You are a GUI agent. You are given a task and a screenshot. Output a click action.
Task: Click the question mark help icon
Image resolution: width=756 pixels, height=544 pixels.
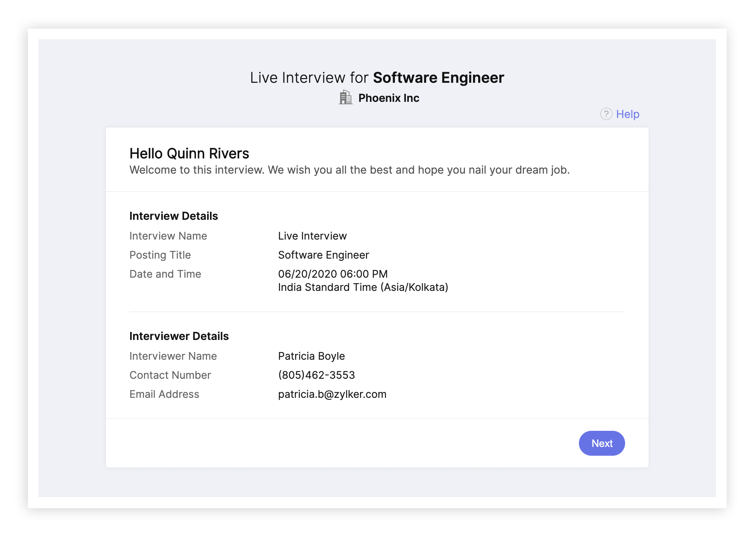tap(606, 114)
